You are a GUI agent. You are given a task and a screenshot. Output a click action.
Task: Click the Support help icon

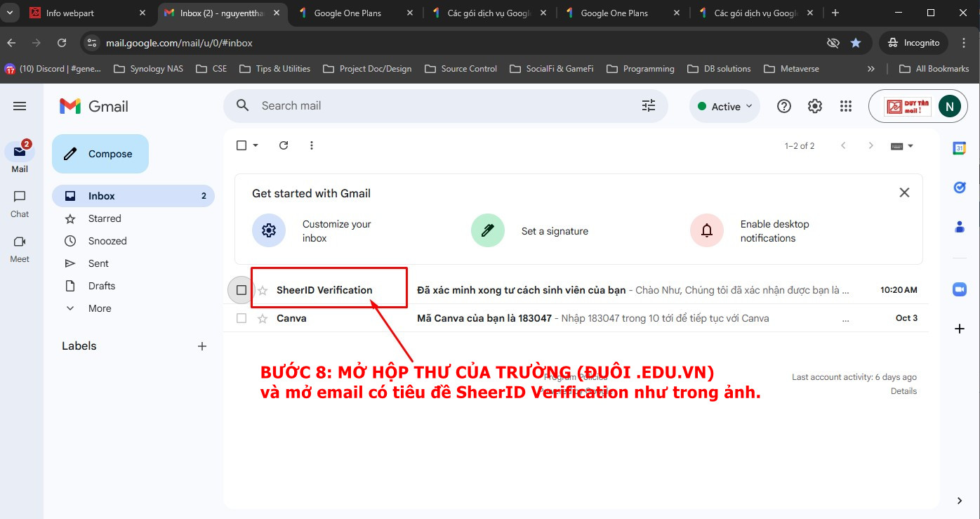[x=783, y=106]
